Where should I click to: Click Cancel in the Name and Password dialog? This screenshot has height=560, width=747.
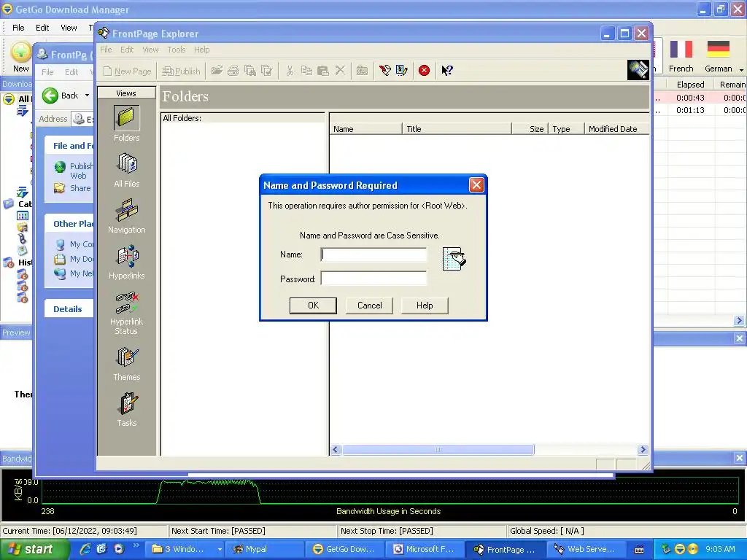pyautogui.click(x=369, y=306)
